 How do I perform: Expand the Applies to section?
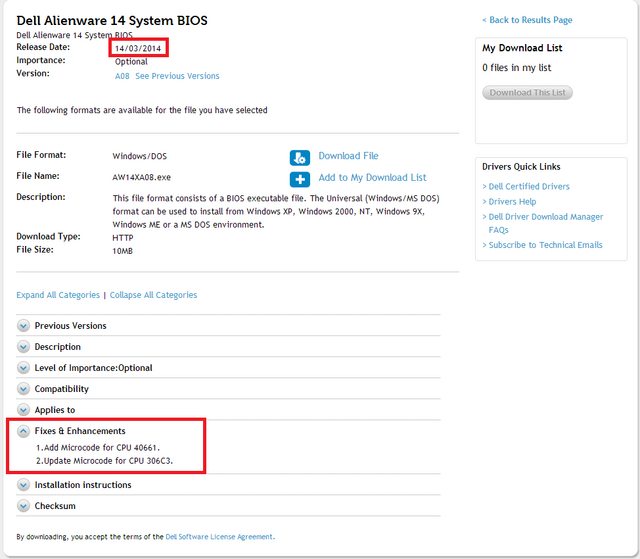23,410
